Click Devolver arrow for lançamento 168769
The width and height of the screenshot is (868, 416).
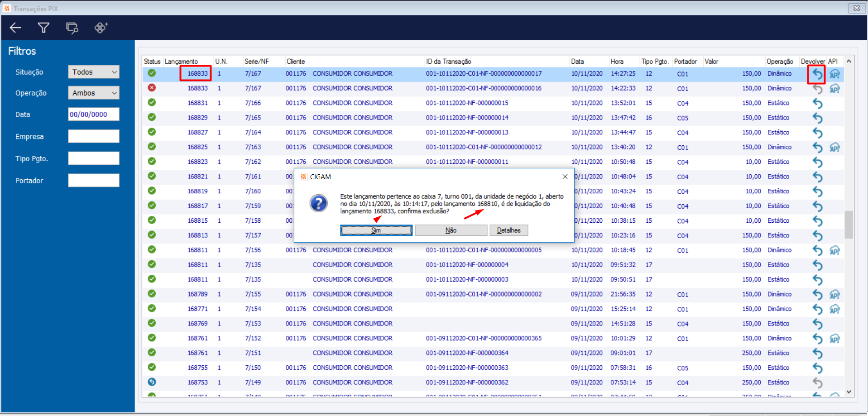tap(817, 324)
